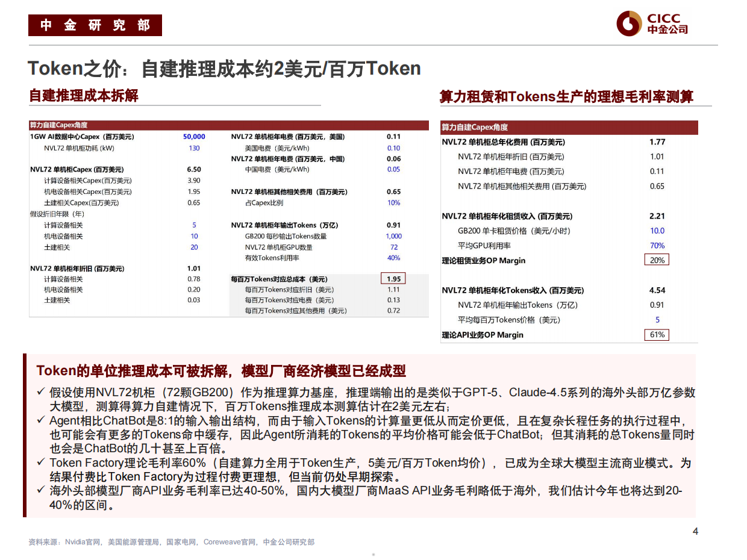Image resolution: width=747 pixels, height=560 pixels.
Task: Click the label '土建相关Capex(百万美元)'
Action: point(81,203)
